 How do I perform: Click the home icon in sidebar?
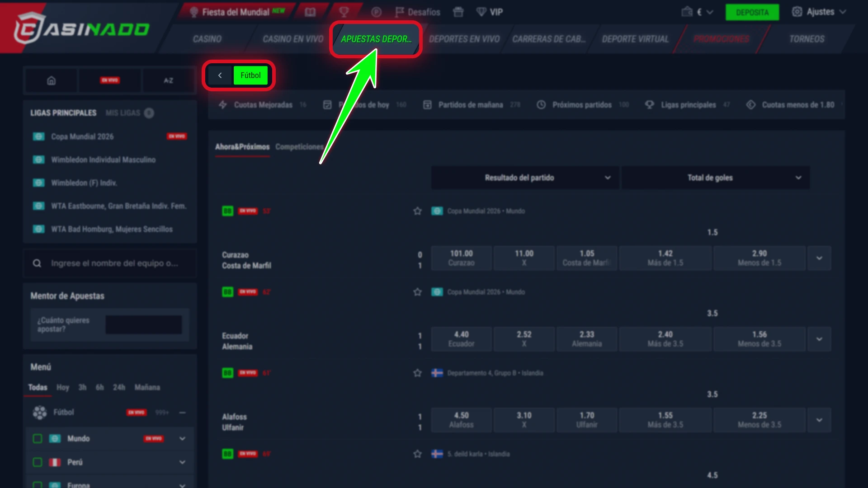[51, 80]
